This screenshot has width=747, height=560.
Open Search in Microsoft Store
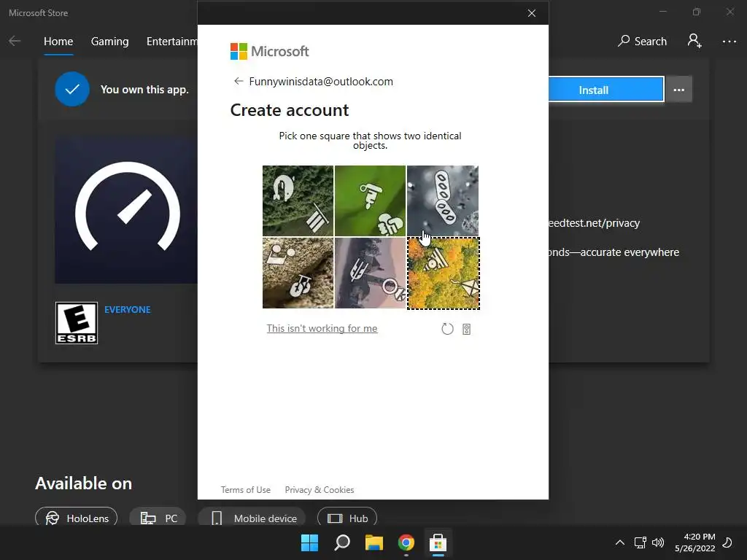click(x=642, y=42)
